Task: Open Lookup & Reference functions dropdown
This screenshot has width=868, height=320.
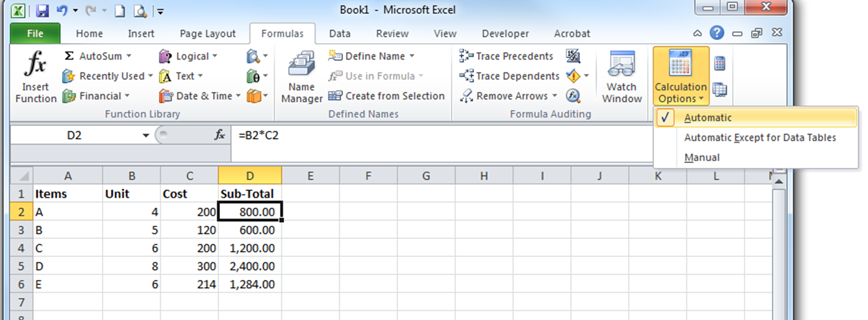Action: (x=257, y=56)
